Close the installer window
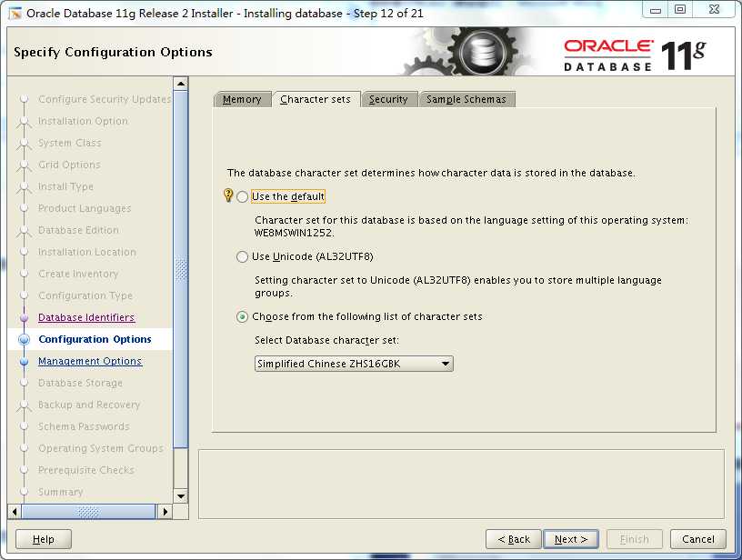The image size is (742, 560). coord(714,10)
